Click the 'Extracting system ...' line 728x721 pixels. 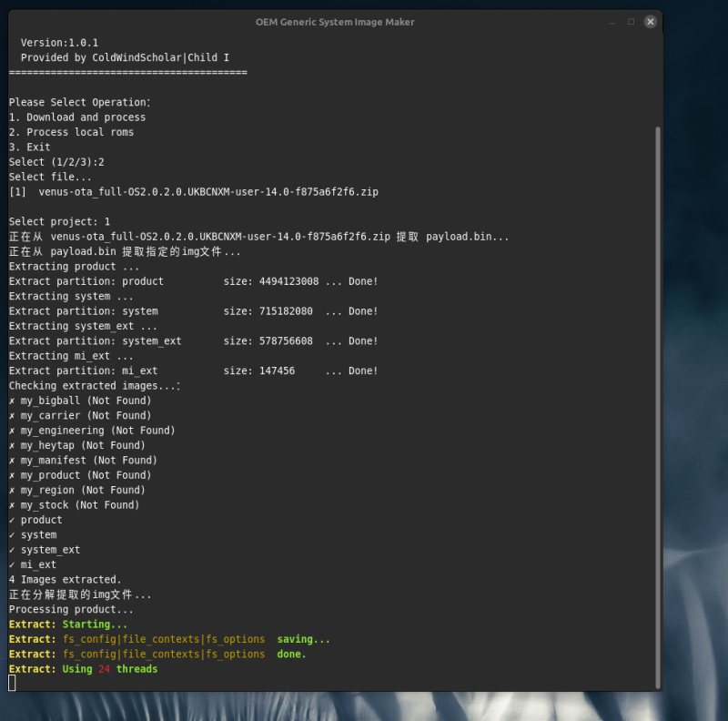[71, 296]
